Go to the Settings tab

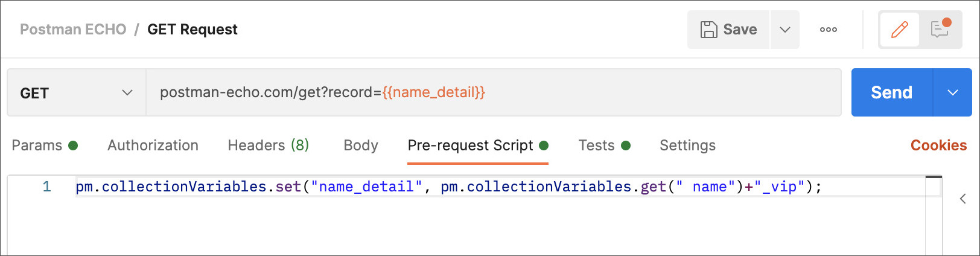[687, 146]
